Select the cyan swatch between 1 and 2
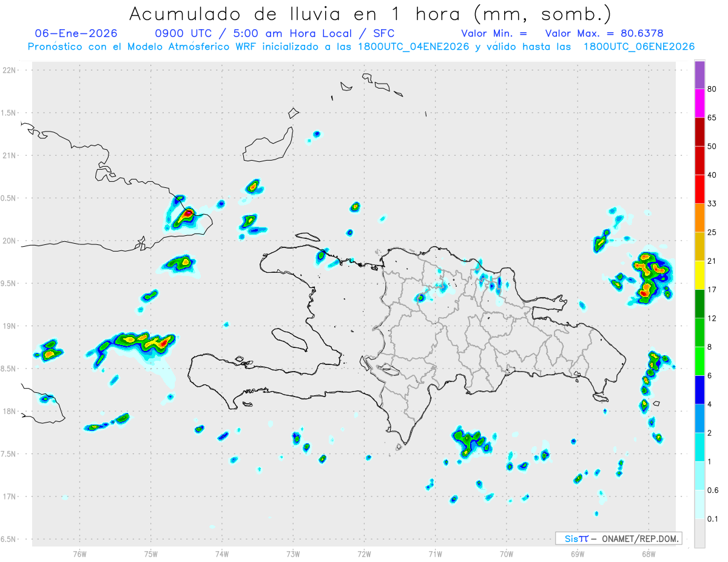Image resolution: width=728 pixels, height=562 pixels. coord(699,447)
